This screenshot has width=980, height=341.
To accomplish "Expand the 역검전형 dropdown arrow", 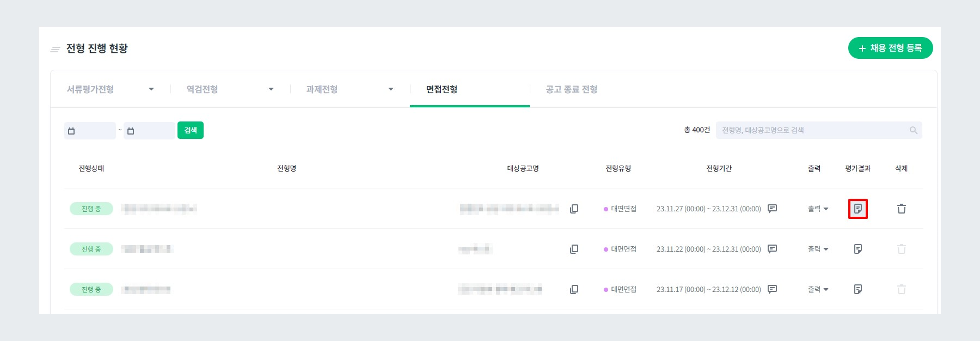I will [271, 89].
